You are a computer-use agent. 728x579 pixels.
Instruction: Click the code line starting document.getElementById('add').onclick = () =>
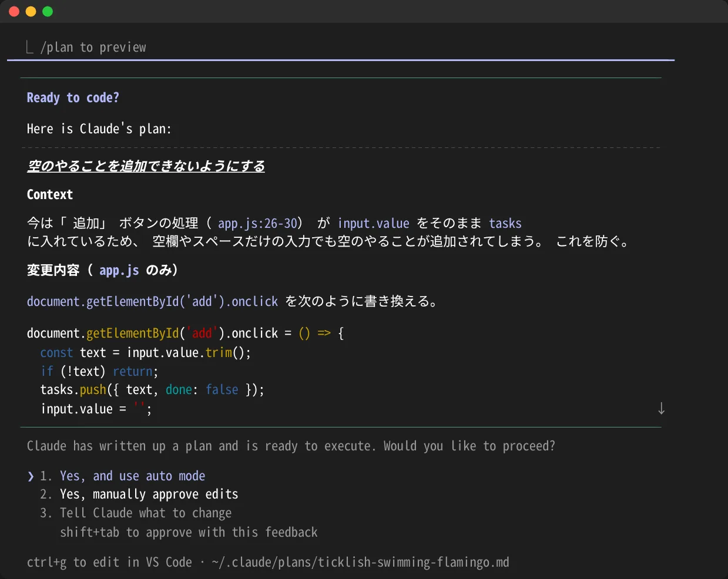pyautogui.click(x=185, y=333)
